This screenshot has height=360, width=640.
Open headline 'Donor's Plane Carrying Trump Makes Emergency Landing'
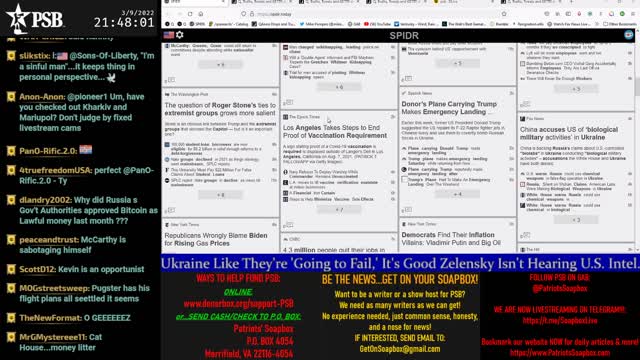click(449, 108)
